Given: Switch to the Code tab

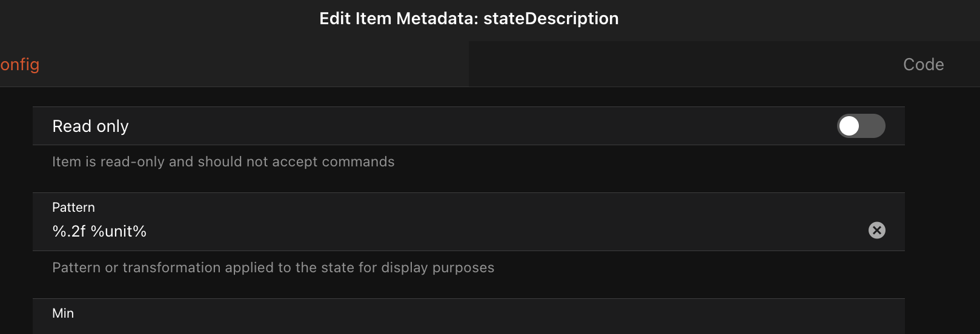Looking at the screenshot, I should [923, 64].
